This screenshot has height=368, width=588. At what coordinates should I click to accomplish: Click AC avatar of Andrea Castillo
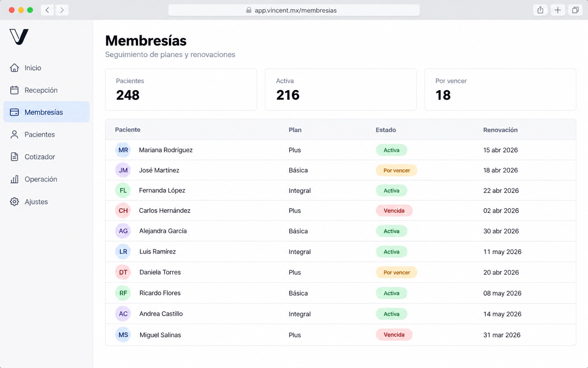[x=123, y=314]
